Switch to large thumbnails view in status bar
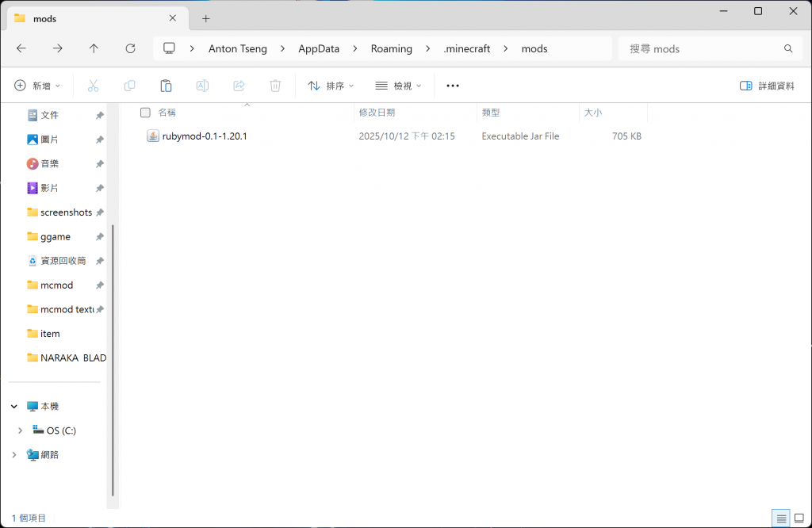Screen dimensions: 812x528 click(x=799, y=518)
